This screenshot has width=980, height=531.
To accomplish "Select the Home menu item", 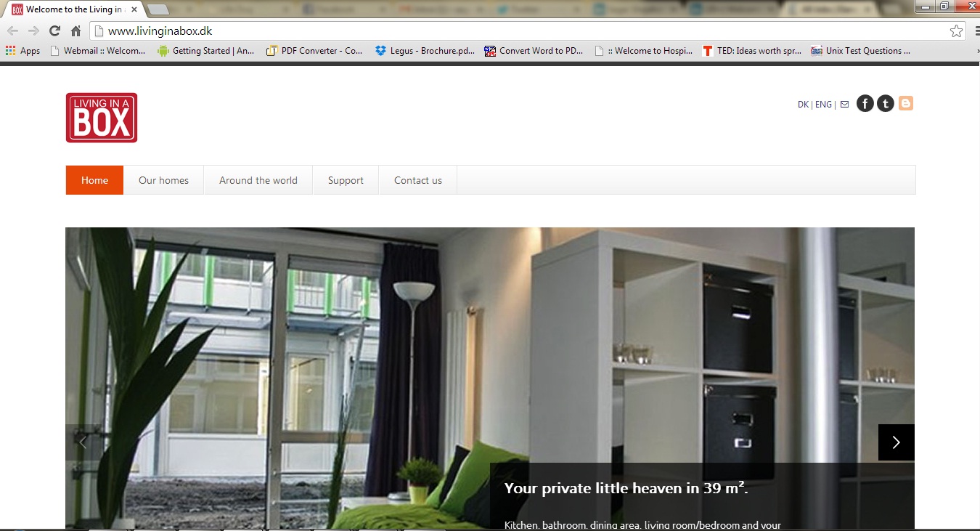I will 94,180.
